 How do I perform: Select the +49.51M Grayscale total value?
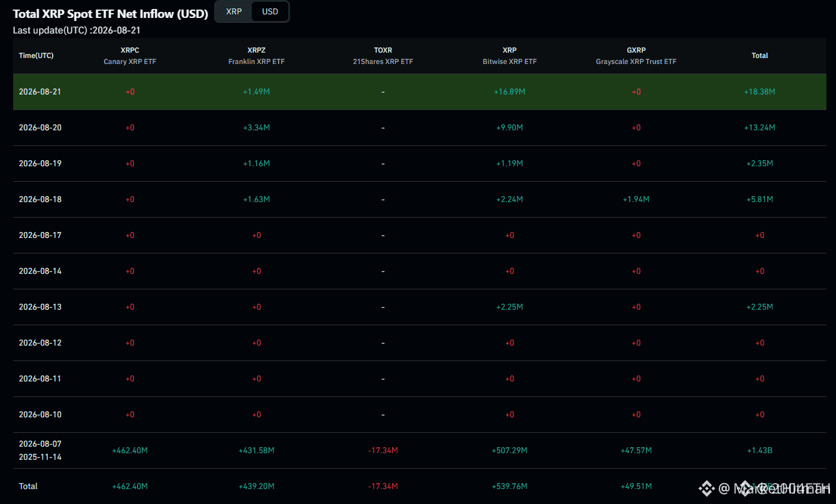click(x=636, y=486)
